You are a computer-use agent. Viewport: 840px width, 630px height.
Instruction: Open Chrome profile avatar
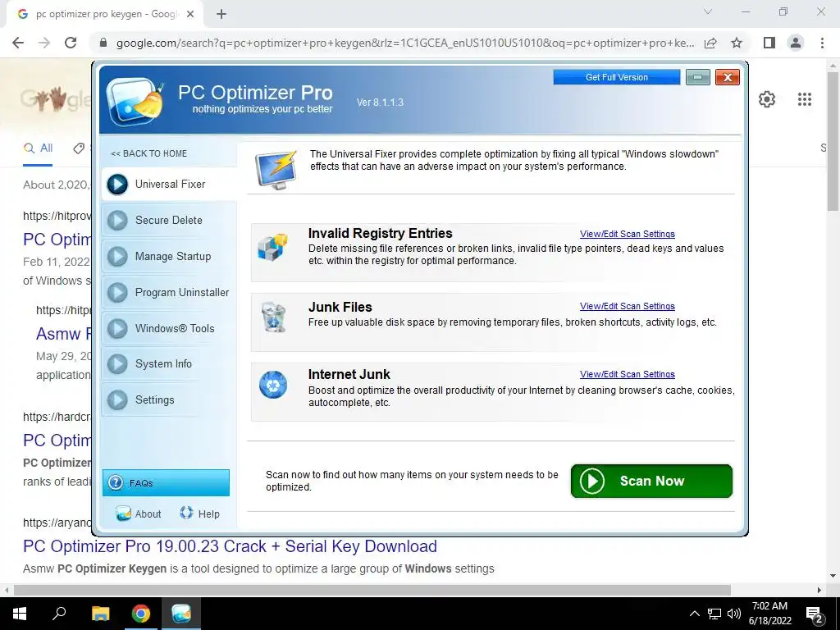click(x=796, y=43)
